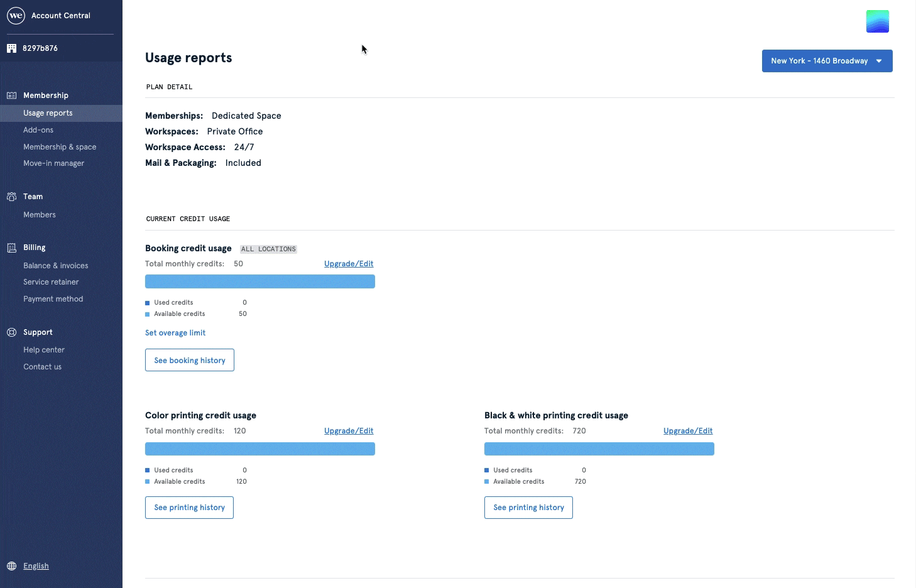Open the Members page under Team

coord(39,214)
